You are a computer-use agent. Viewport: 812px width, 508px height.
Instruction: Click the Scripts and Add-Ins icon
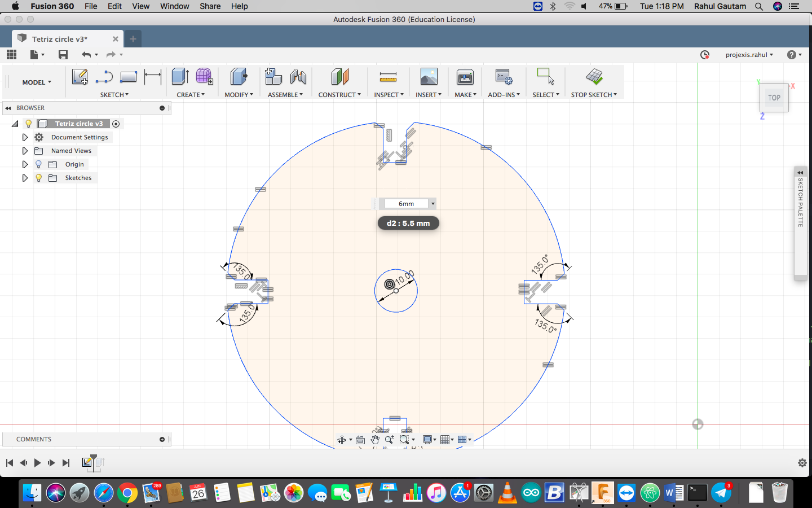pyautogui.click(x=504, y=77)
